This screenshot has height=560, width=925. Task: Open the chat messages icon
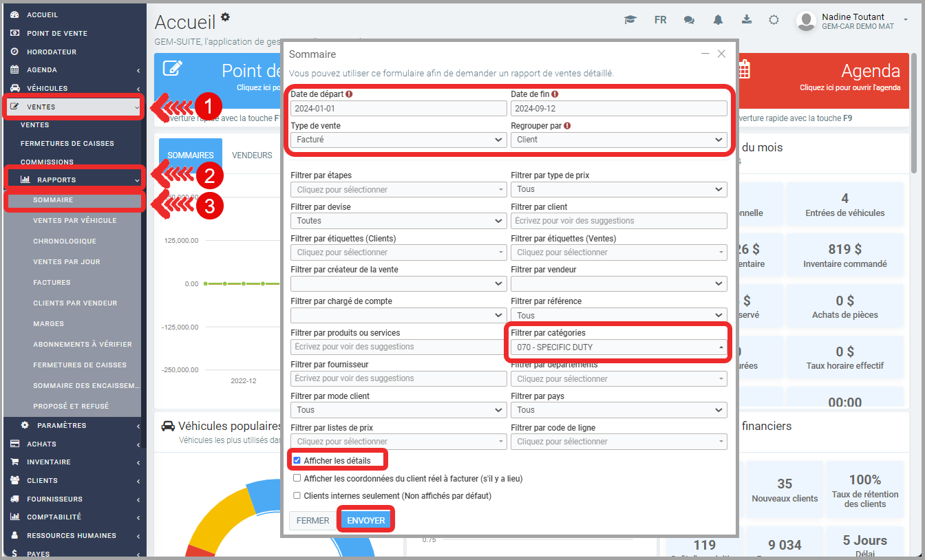(689, 20)
